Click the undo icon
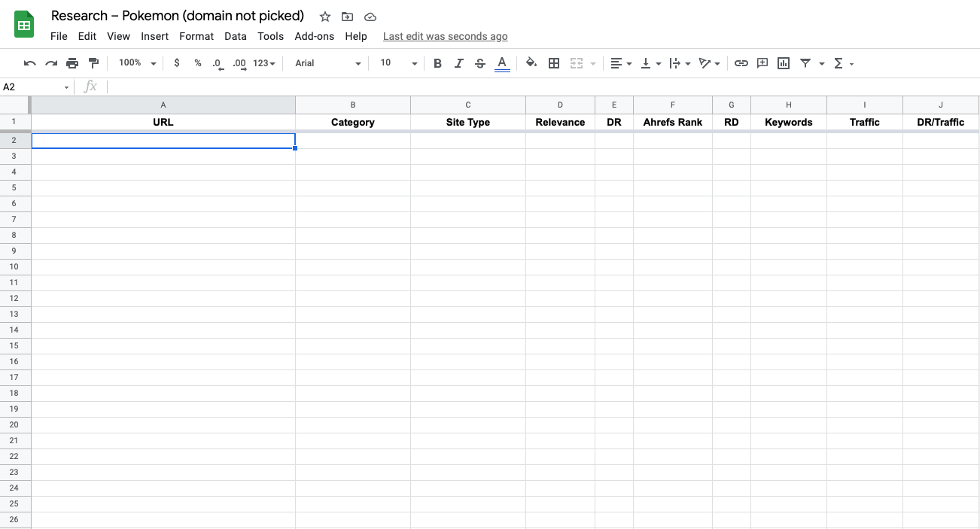The height and width of the screenshot is (529, 980). pos(30,63)
